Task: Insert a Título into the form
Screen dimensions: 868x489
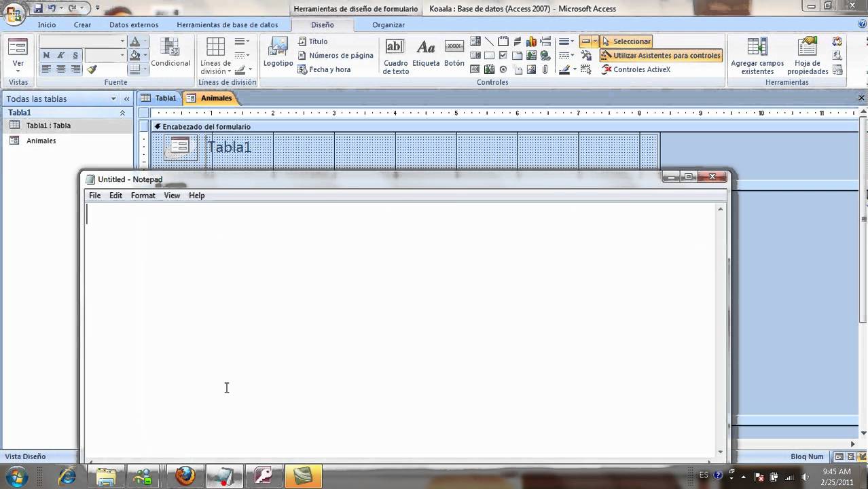Action: tap(313, 41)
